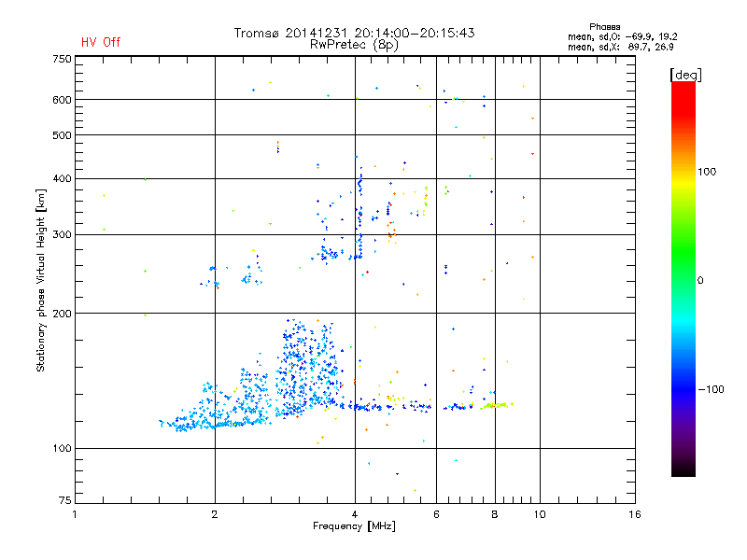Click the x-axis '2' tick label
The height and width of the screenshot is (560, 747).
tap(215, 514)
